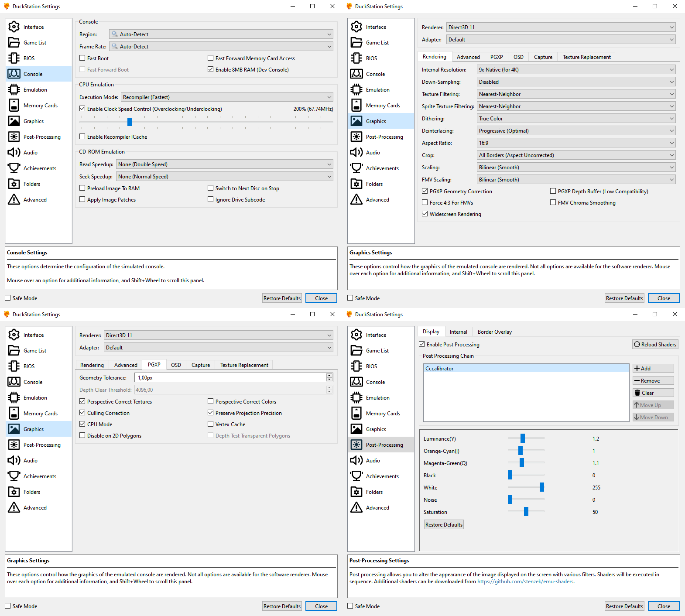
Task: Open the Region dropdown
Action: pos(221,34)
